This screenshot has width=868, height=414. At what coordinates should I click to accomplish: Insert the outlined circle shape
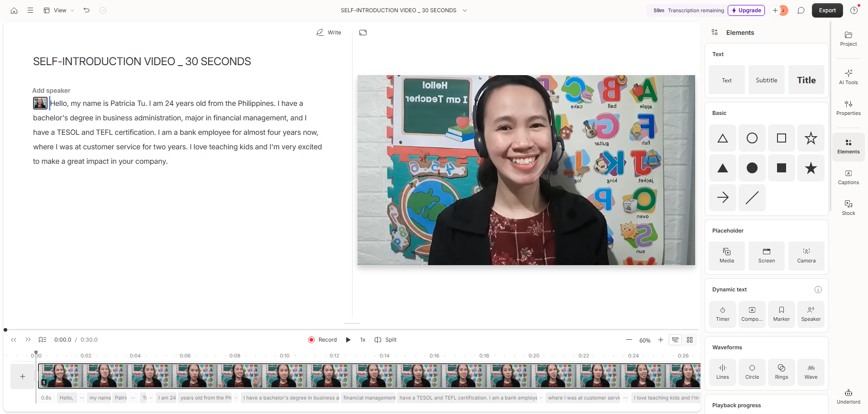(752, 138)
